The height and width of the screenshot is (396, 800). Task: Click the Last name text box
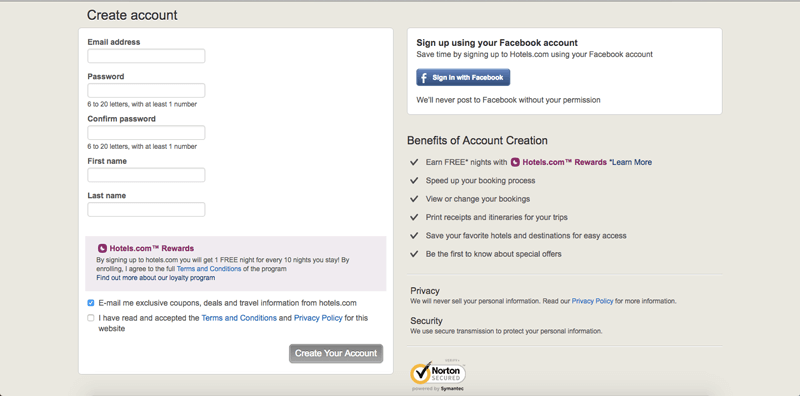click(x=146, y=209)
